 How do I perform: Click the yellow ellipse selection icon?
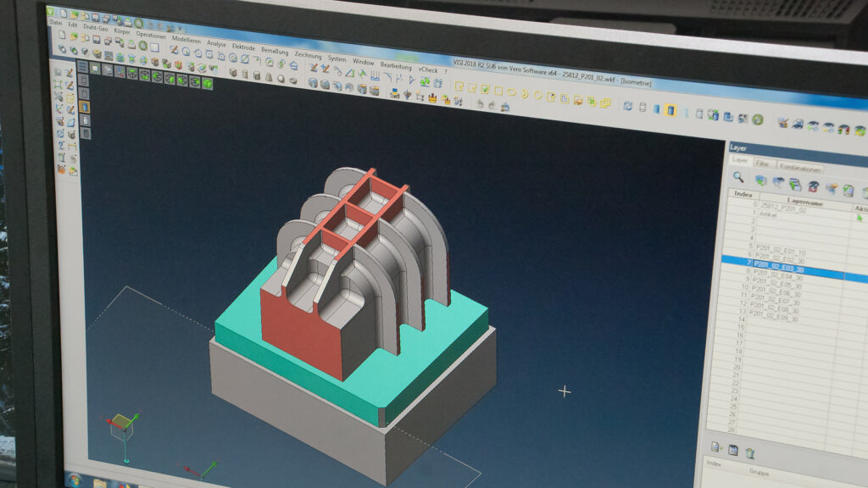(511, 91)
